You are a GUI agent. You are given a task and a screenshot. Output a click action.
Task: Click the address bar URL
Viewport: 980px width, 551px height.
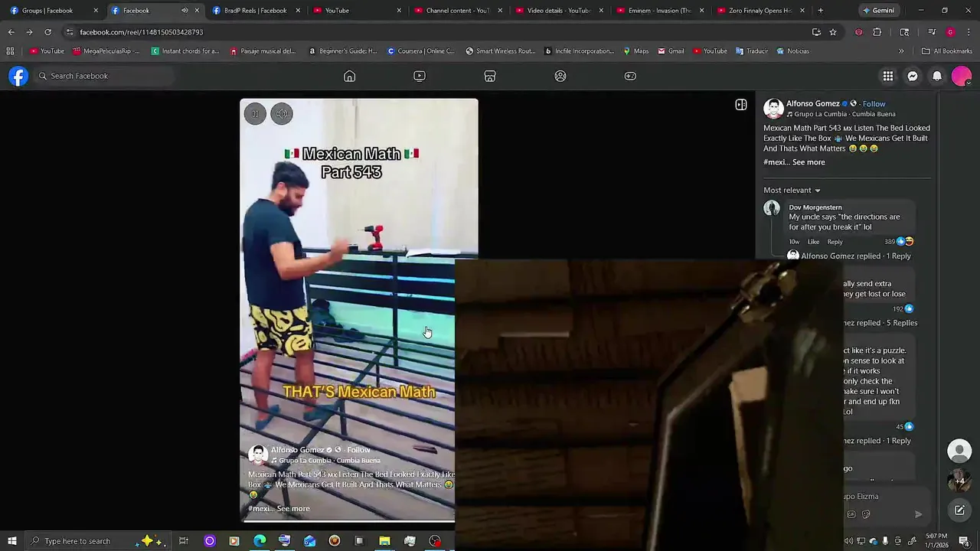pyautogui.click(x=142, y=32)
